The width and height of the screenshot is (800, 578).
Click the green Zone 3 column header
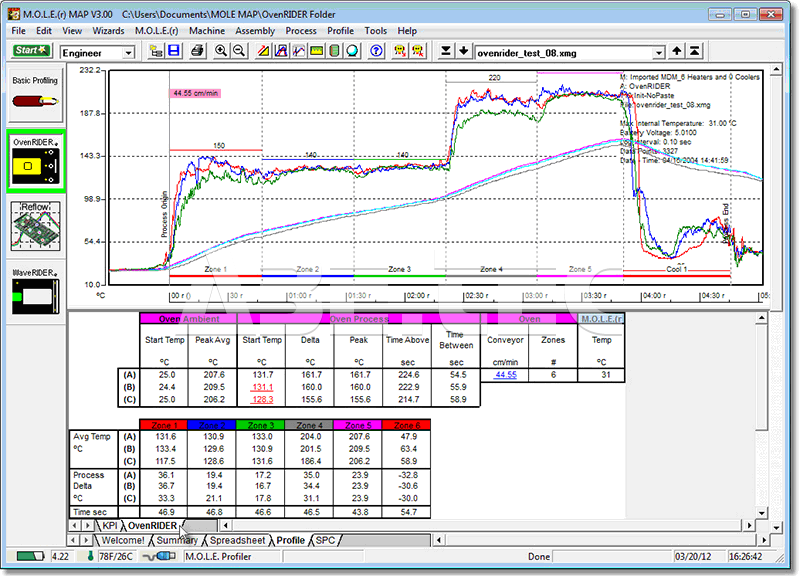click(x=260, y=424)
